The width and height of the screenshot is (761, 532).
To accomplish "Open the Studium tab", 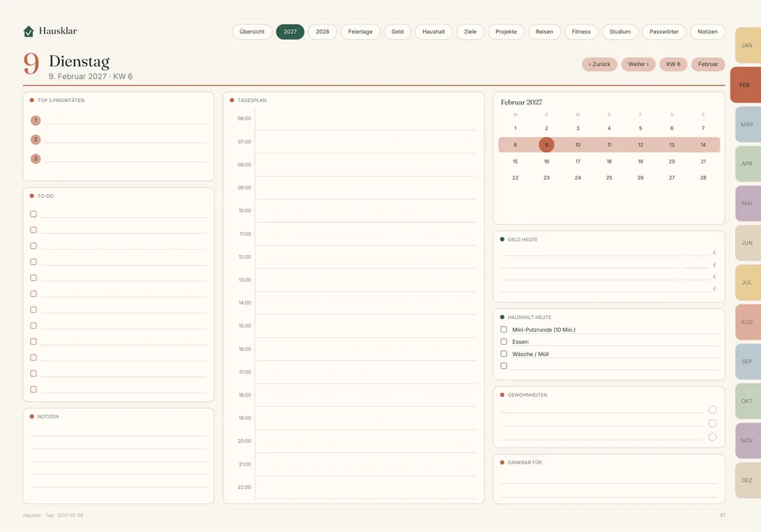I will 619,32.
